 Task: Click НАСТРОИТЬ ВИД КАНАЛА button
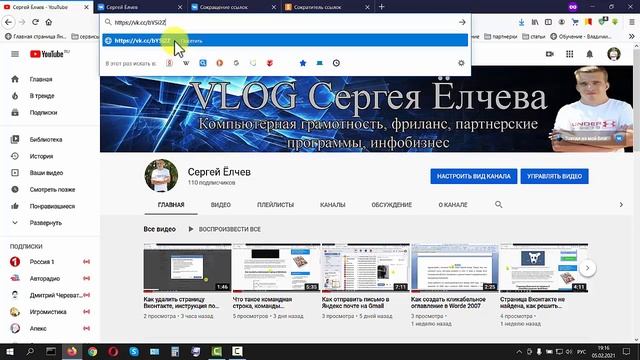(x=473, y=176)
